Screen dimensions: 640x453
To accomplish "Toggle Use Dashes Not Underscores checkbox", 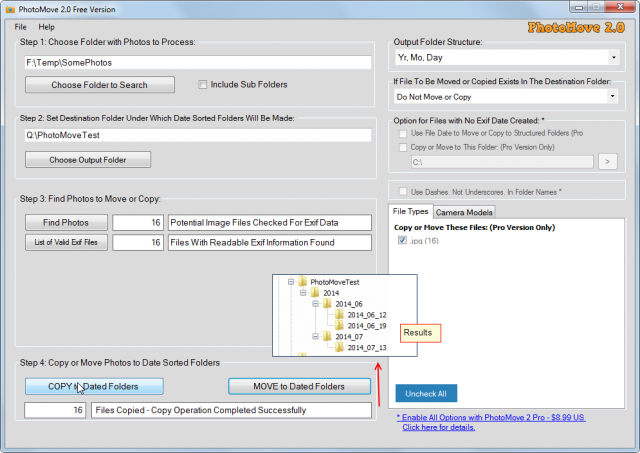I will click(x=403, y=191).
